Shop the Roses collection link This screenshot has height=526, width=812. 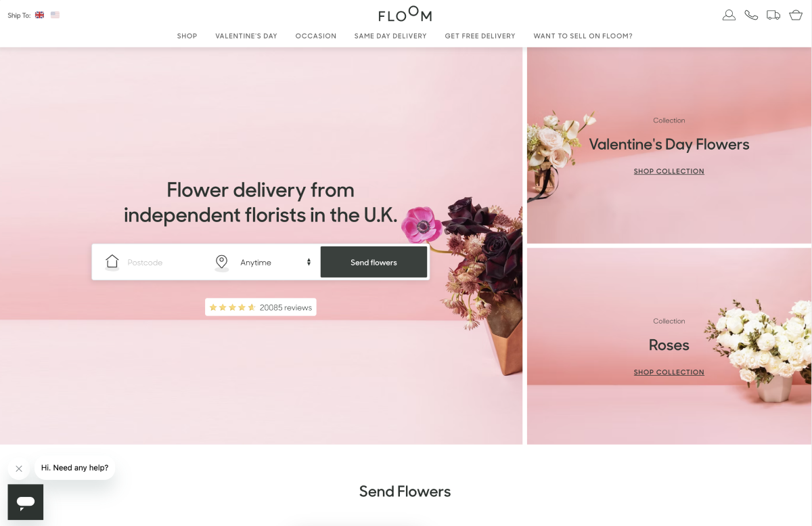coord(669,372)
